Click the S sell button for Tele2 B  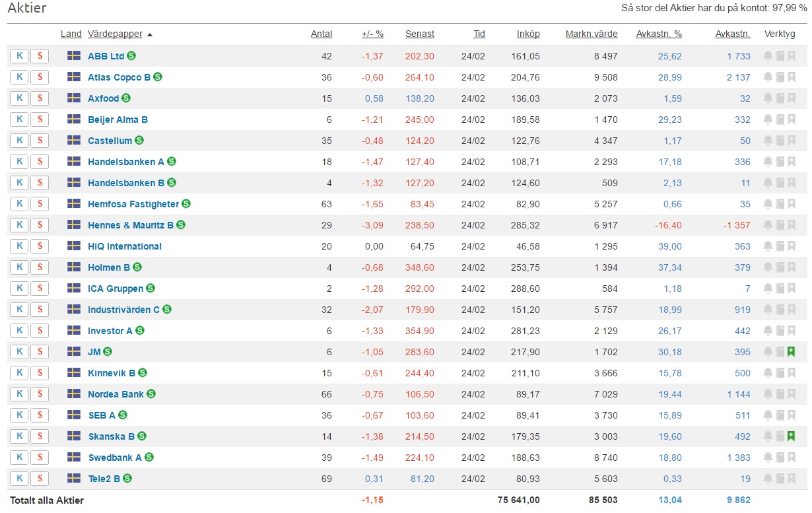[40, 479]
